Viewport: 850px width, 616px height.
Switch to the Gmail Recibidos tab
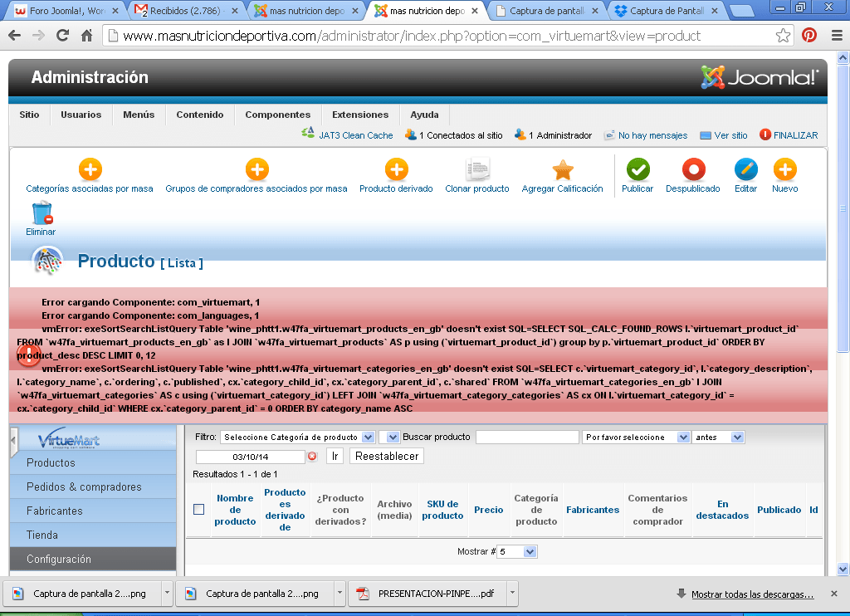pyautogui.click(x=185, y=10)
